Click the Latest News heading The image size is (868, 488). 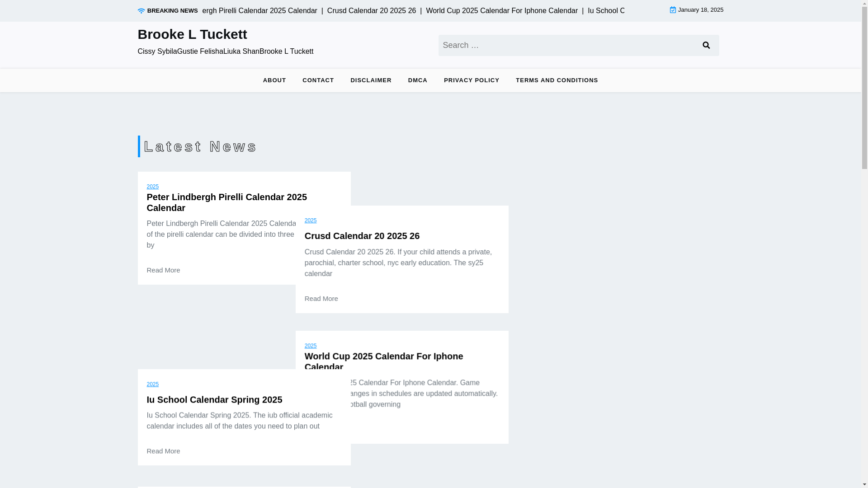[x=200, y=146]
